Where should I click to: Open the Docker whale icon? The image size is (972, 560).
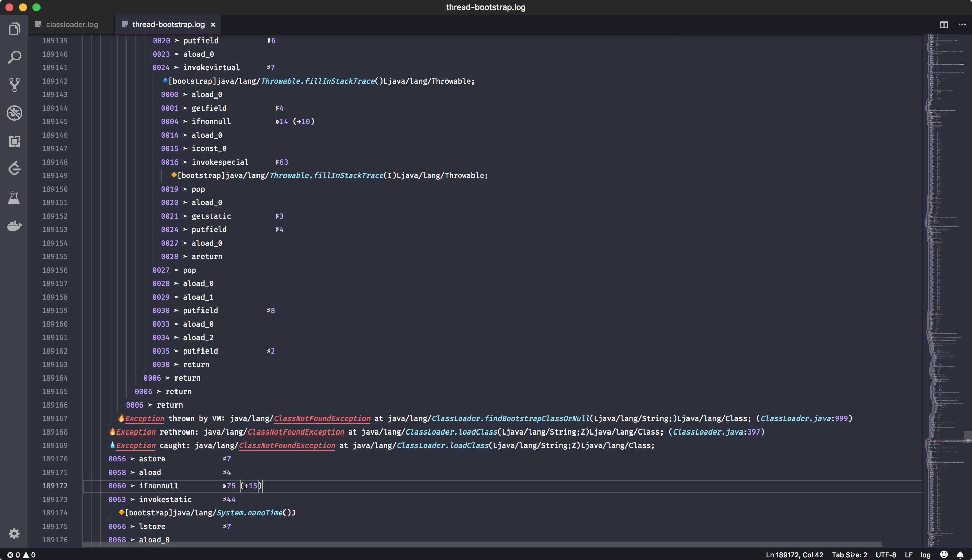tap(14, 226)
